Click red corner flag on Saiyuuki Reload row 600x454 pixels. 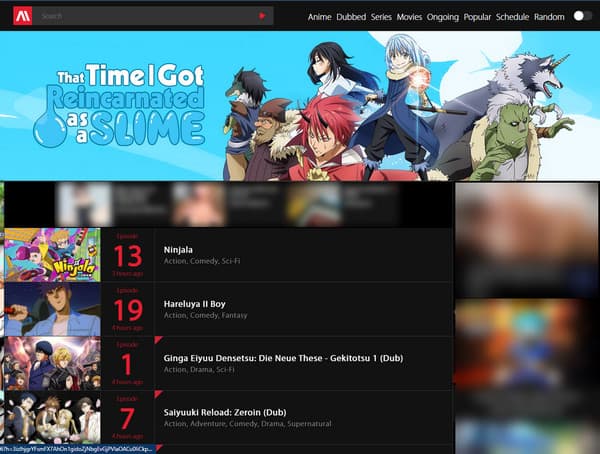(158, 394)
